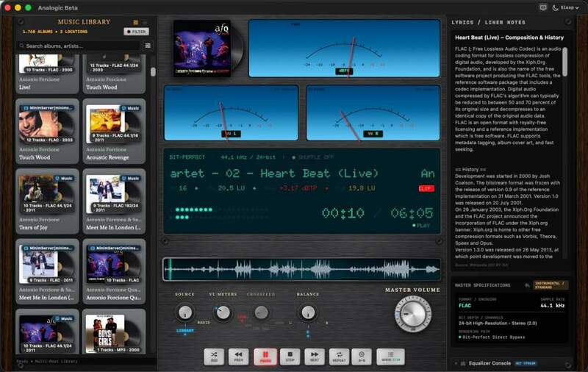Click the round knob at Music Library corner
This screenshot has height=372, width=588.
(x=21, y=22)
